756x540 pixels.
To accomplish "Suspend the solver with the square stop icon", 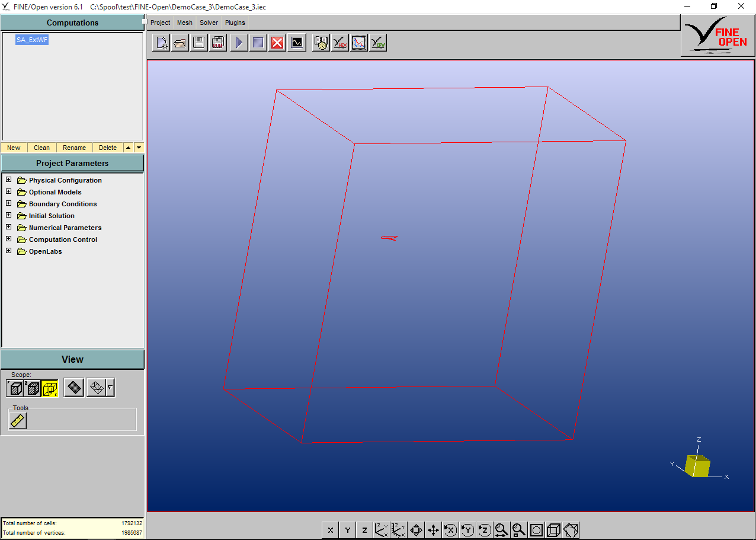I will (258, 43).
